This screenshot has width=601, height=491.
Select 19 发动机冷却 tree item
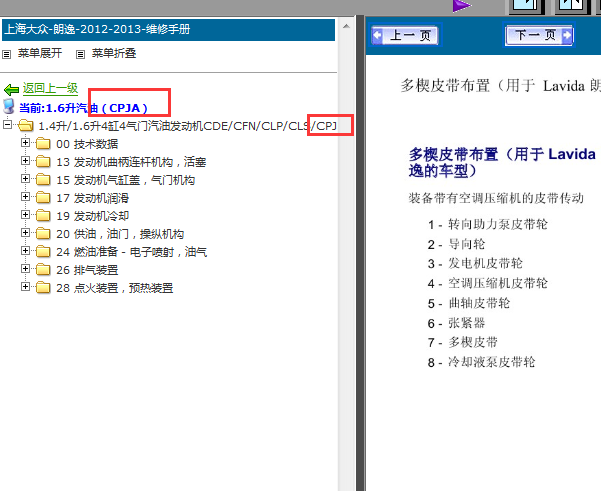coord(92,216)
